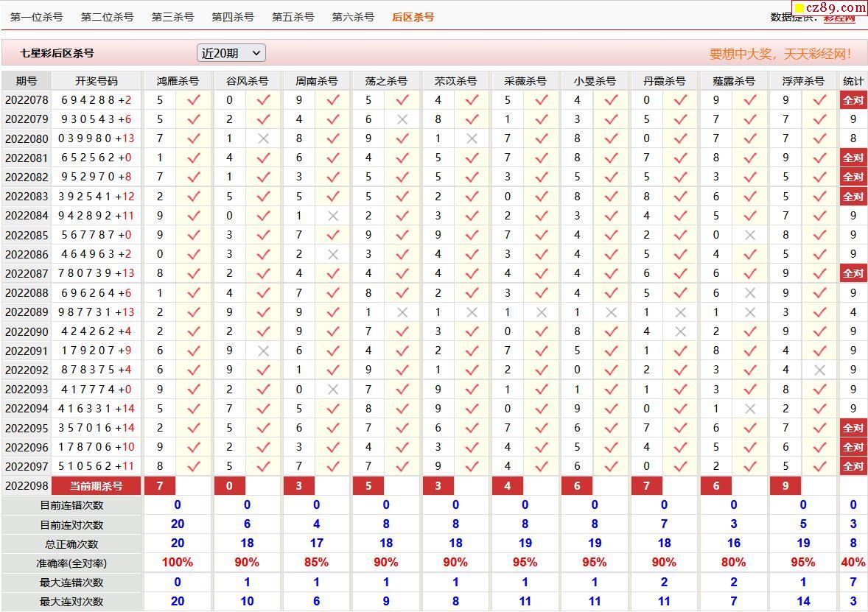Click the 七星彩后区杀号 title
The width and height of the screenshot is (868, 612).
point(57,53)
